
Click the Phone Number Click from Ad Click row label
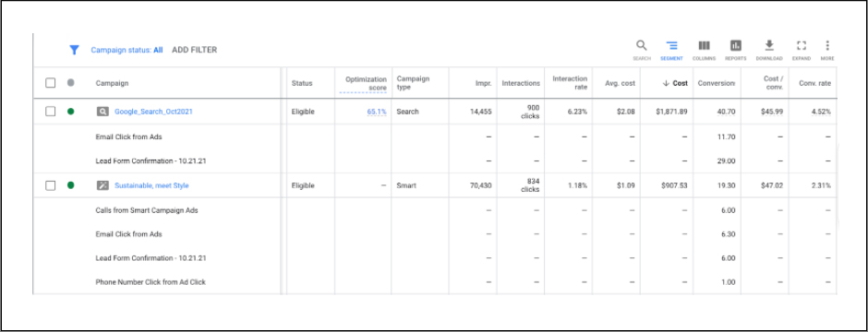[x=151, y=282]
